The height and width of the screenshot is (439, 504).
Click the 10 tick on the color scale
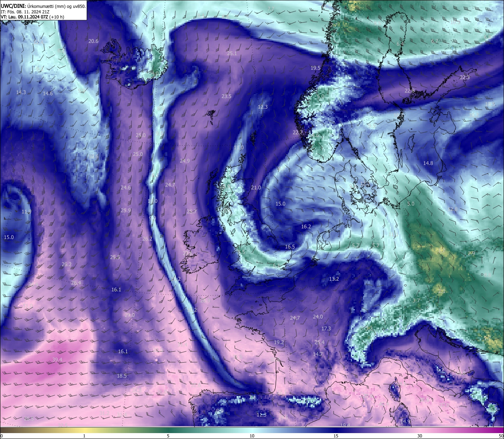(252, 435)
